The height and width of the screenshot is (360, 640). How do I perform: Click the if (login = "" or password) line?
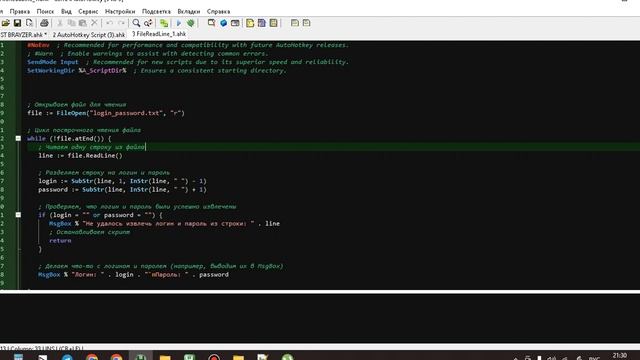pos(100,215)
